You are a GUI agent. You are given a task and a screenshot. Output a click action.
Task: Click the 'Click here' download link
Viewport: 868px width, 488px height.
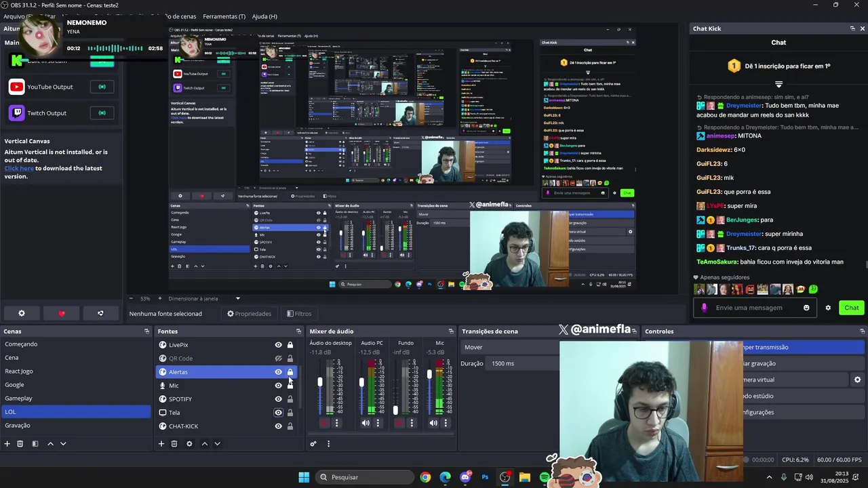(19, 168)
